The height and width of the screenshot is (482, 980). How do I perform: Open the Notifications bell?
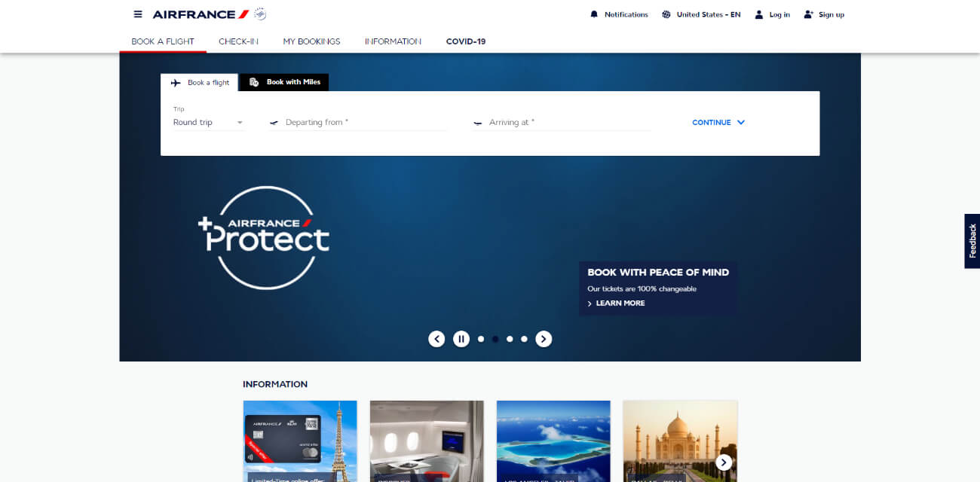tap(619, 14)
